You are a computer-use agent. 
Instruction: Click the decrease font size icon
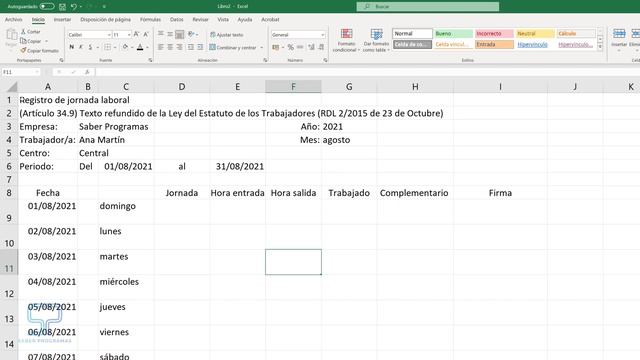(x=146, y=35)
